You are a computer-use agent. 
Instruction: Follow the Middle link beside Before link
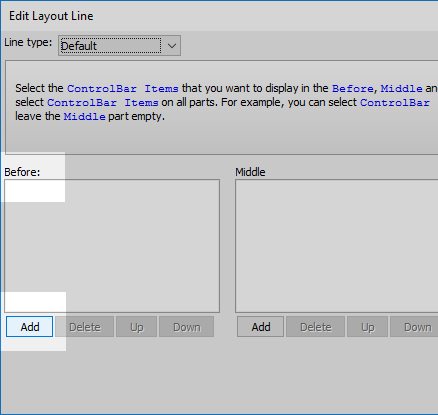click(x=402, y=89)
